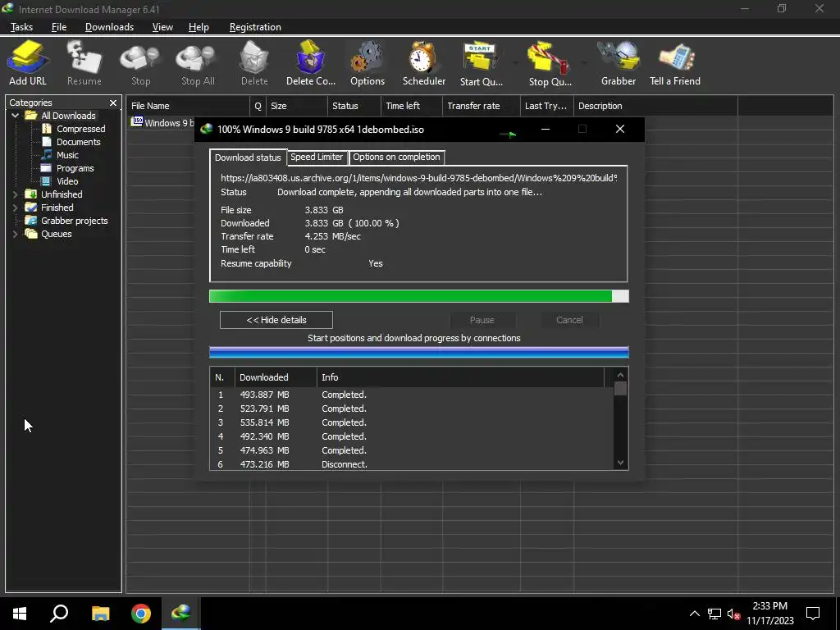Sort by the File Name column
This screenshot has height=630, width=840.
click(188, 106)
